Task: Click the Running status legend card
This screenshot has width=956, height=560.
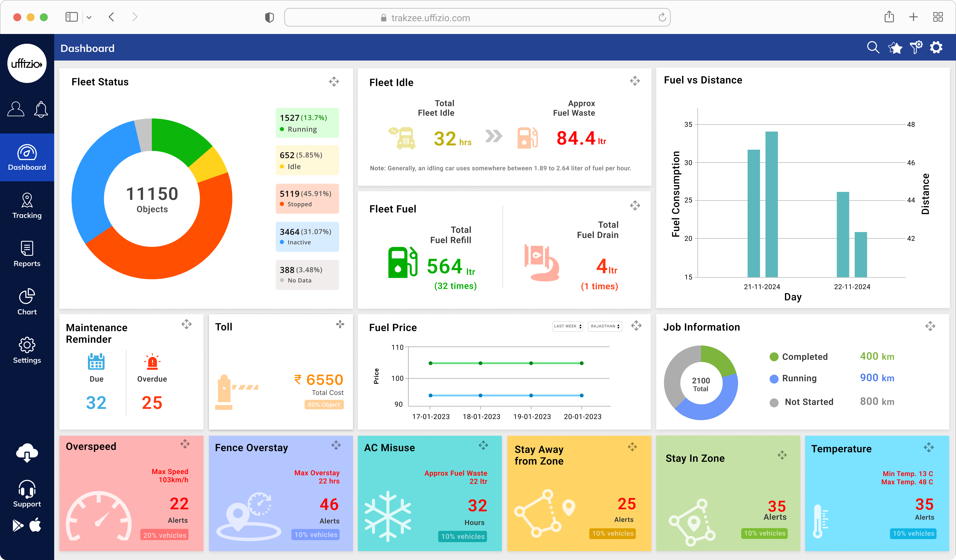Action: pos(307,123)
